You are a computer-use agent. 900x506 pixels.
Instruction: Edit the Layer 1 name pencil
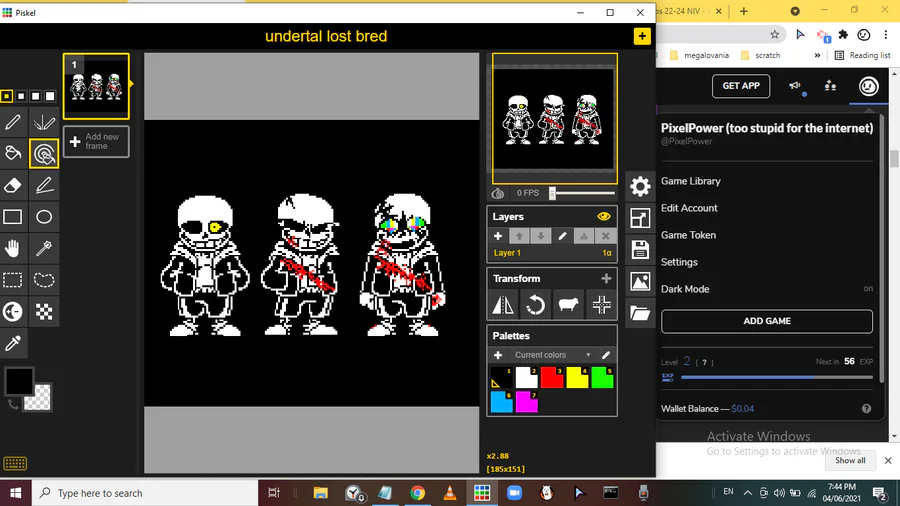[562, 236]
